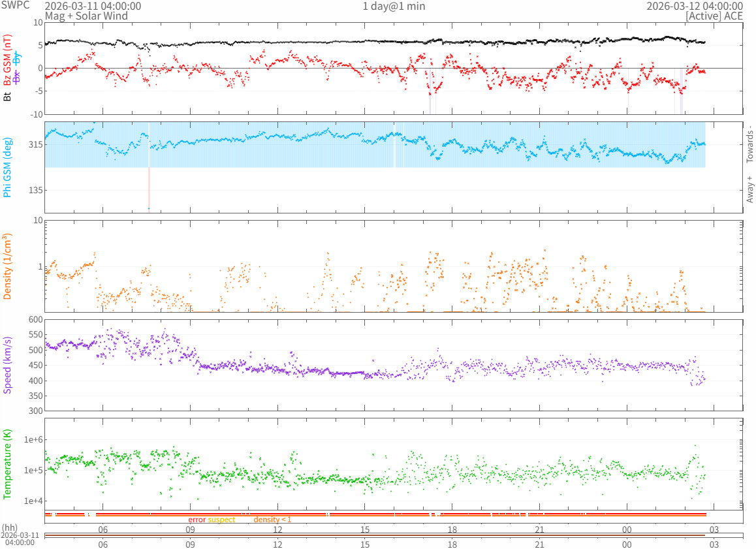756x549 pixels.
Task: Click the end time 2026-03-12 04:00:00
Action: click(x=694, y=6)
